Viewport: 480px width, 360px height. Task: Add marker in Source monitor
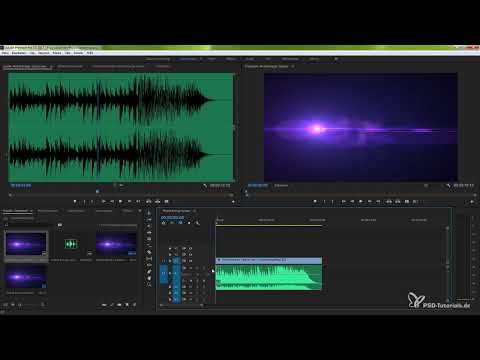tap(75, 201)
